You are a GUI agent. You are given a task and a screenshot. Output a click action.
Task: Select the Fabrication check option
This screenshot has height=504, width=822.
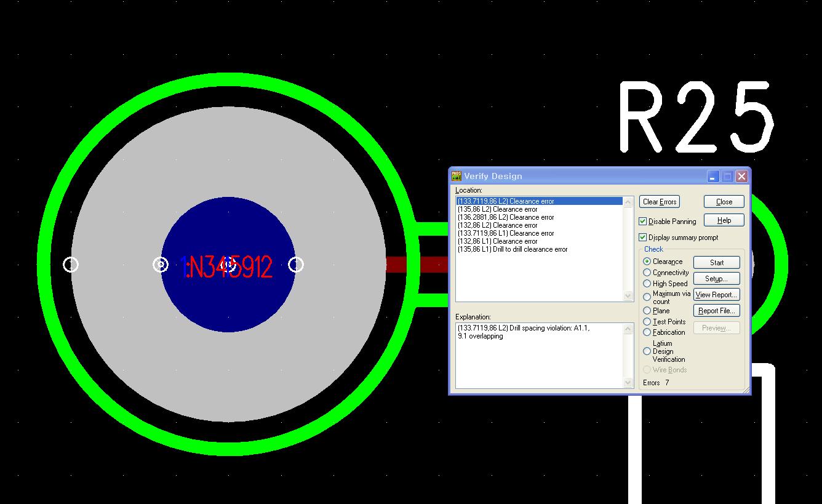click(x=647, y=332)
